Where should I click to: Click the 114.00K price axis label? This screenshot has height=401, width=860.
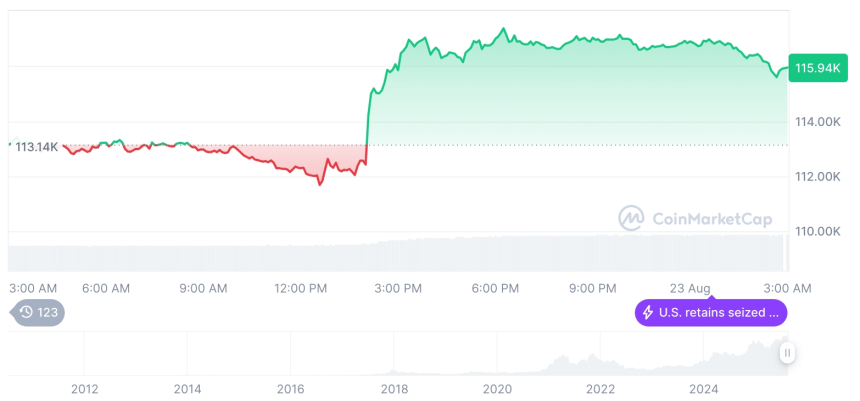[817, 122]
